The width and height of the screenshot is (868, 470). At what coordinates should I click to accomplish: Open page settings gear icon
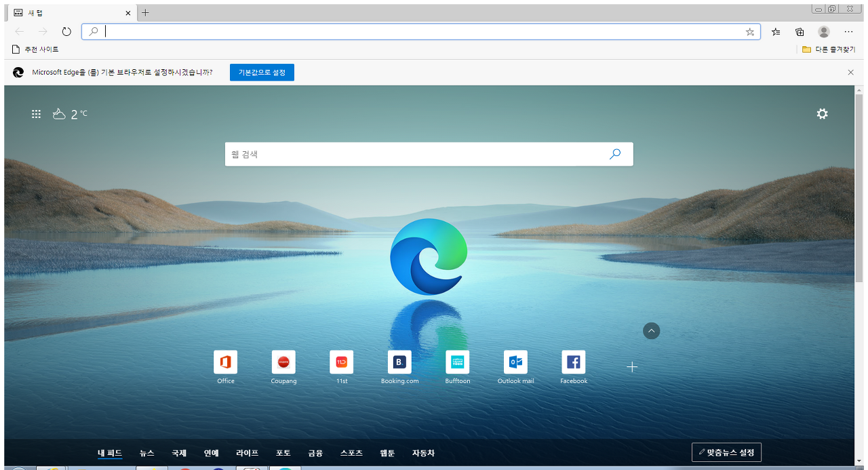click(822, 114)
